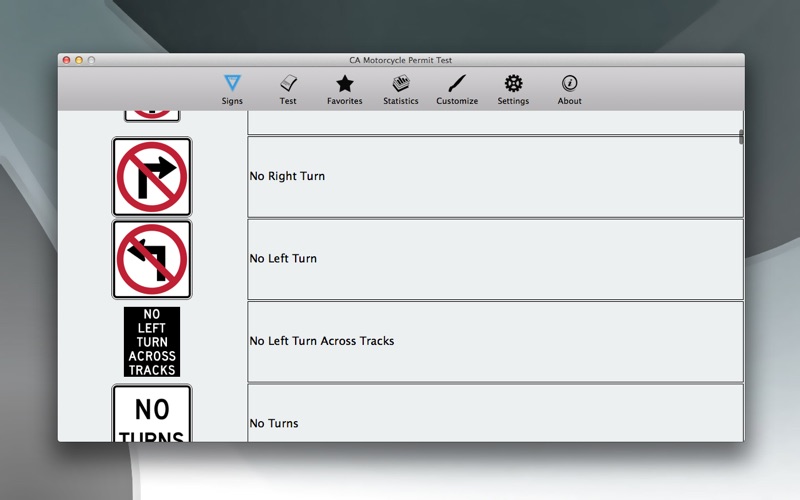Click the vertical scrollbar thumb
Viewport: 800px width, 500px height.
(741, 137)
